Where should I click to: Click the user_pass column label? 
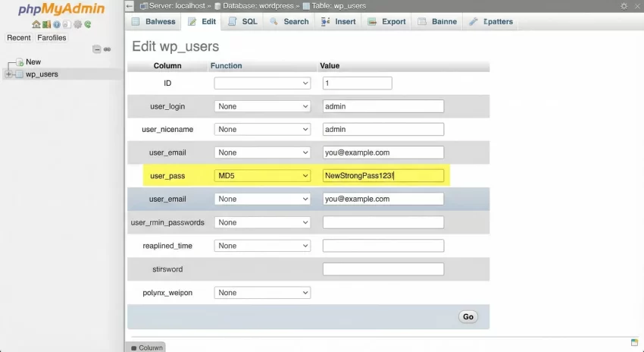coord(167,176)
